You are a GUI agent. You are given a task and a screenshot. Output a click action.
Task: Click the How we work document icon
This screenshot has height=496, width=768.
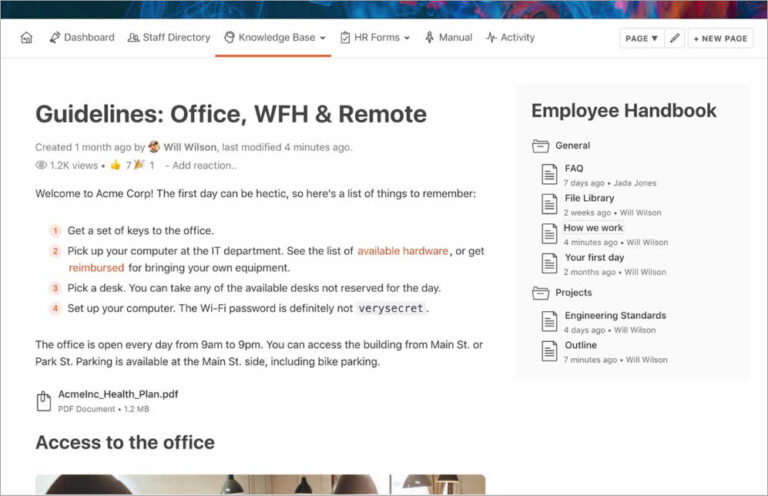(x=549, y=234)
